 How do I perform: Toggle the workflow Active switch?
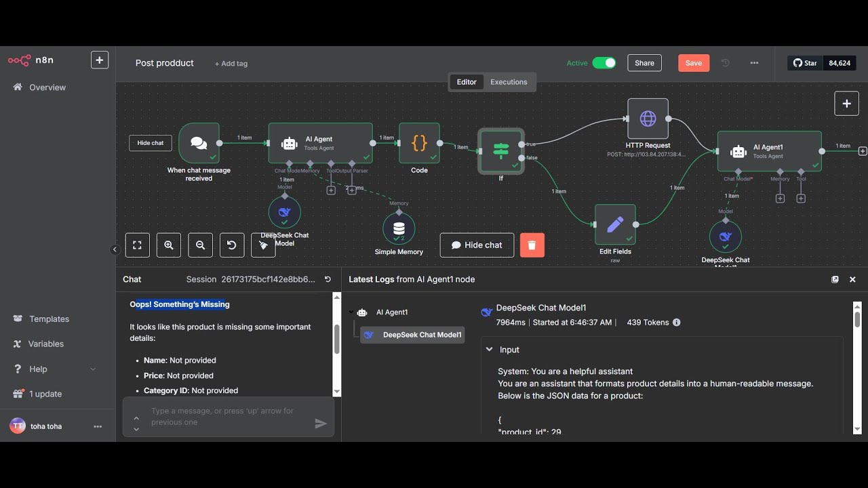pyautogui.click(x=604, y=63)
